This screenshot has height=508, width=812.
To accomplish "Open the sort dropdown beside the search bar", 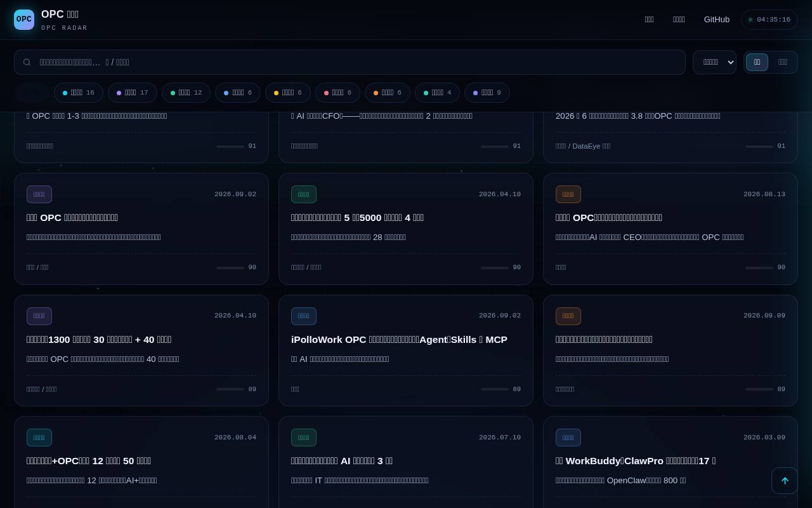I will tap(714, 62).
